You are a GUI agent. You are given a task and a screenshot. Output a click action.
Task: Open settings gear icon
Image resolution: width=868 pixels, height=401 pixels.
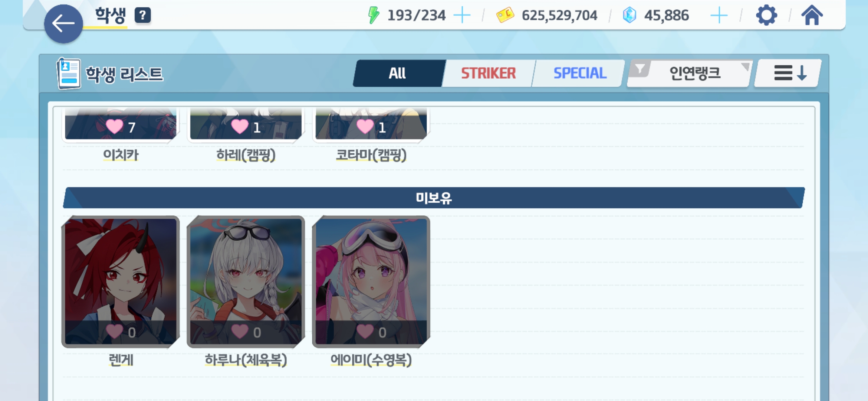766,15
